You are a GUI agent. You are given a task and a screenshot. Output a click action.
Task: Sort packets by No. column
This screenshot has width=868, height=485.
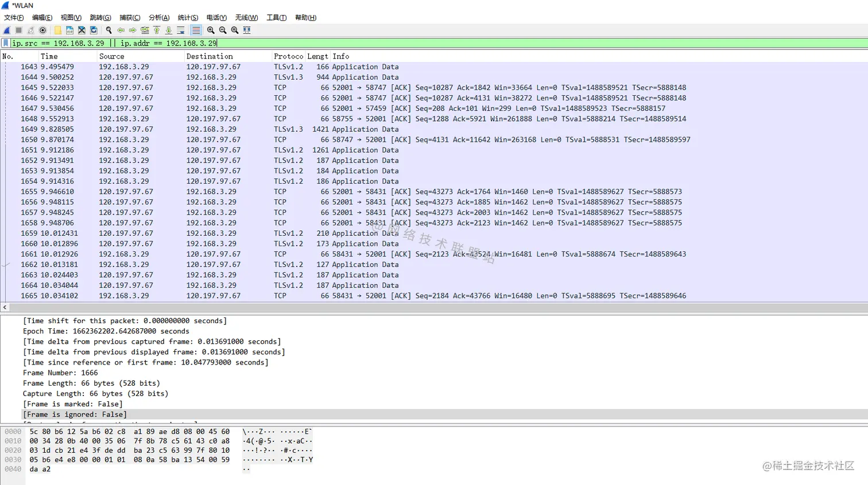click(19, 56)
